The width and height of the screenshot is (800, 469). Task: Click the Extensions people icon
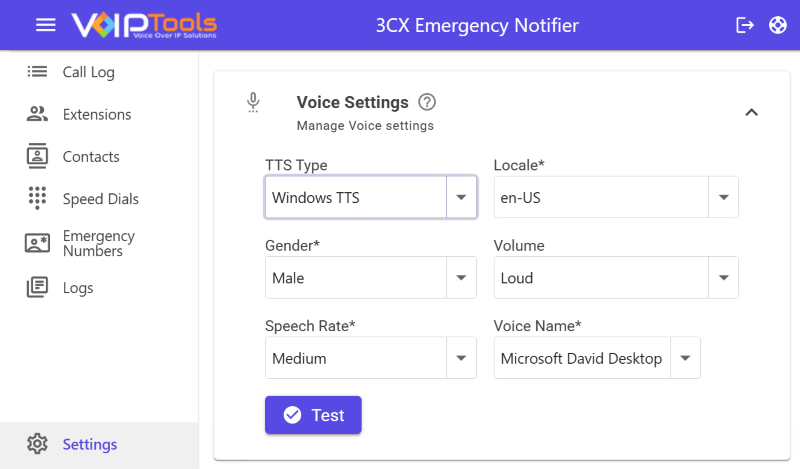(x=38, y=114)
